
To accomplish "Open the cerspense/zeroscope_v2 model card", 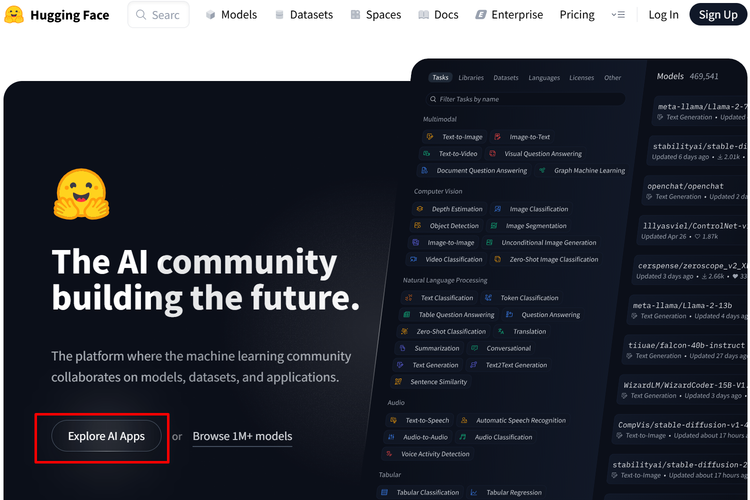I will point(691,270).
